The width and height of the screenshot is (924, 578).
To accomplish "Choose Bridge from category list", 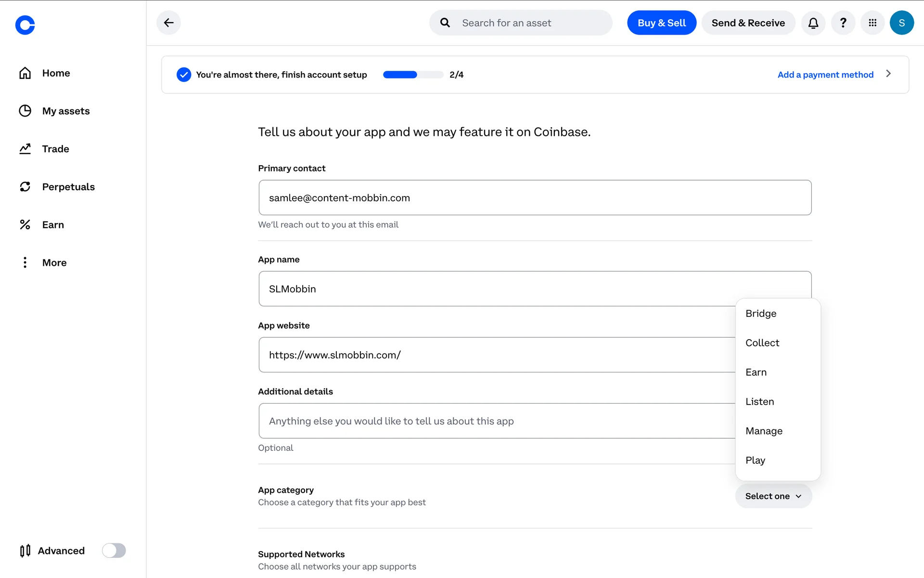I will 761,314.
